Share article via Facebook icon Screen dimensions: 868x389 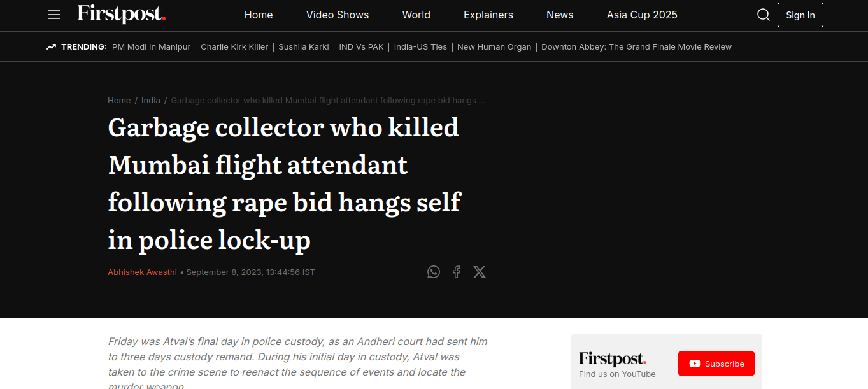pyautogui.click(x=457, y=272)
